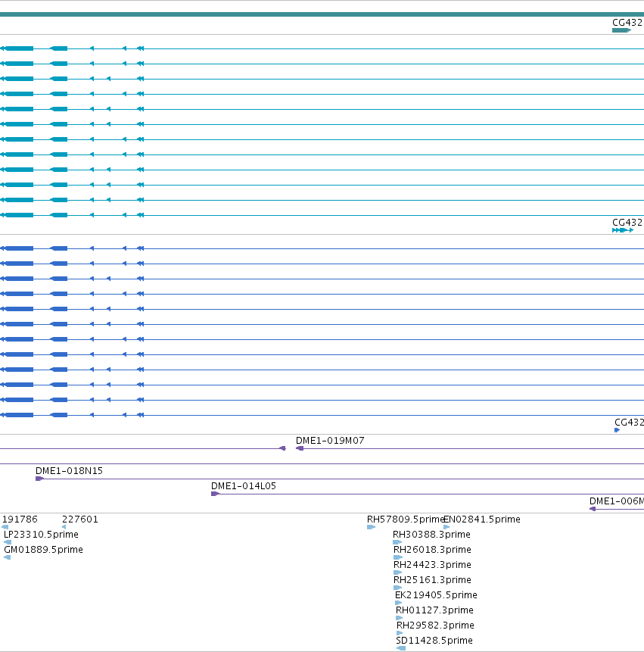
Task: Select the RH01127.3prime EST label
Action: 434,610
